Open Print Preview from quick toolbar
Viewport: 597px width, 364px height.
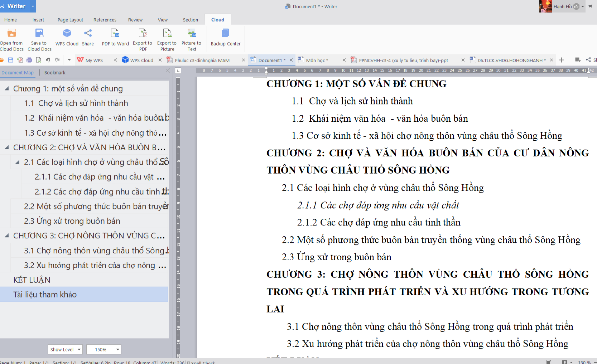click(x=38, y=60)
